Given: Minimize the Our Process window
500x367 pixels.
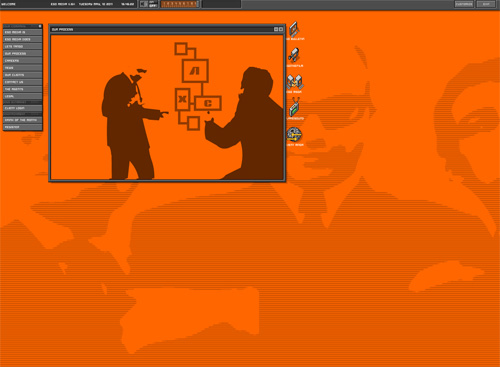Looking at the screenshot, I should 276,29.
